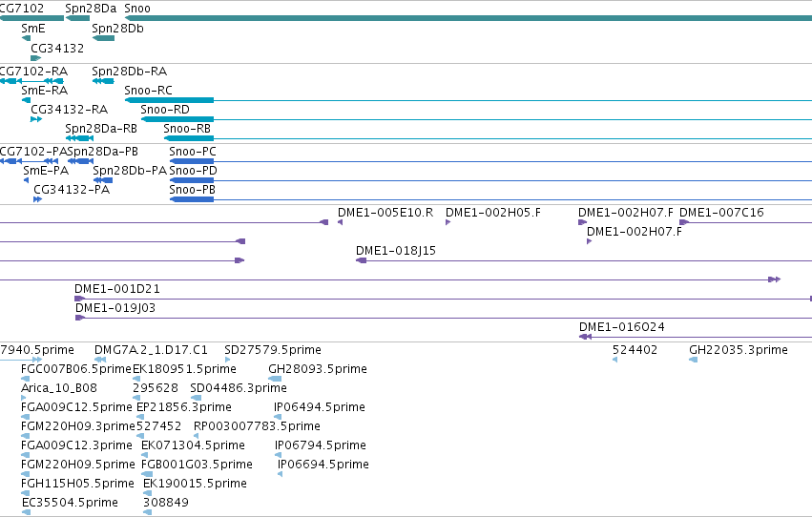Select the EK190015.5prime EST label
This screenshot has width=812, height=517.
[x=195, y=485]
